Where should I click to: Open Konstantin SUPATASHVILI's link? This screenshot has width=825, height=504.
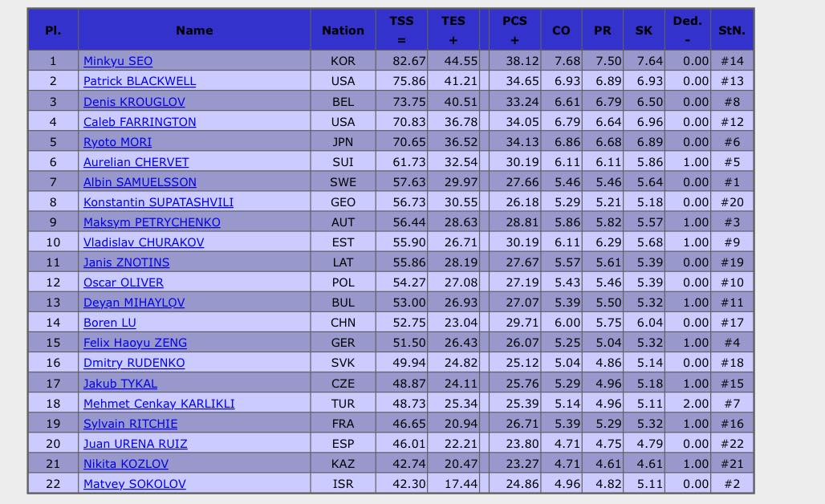tap(158, 202)
